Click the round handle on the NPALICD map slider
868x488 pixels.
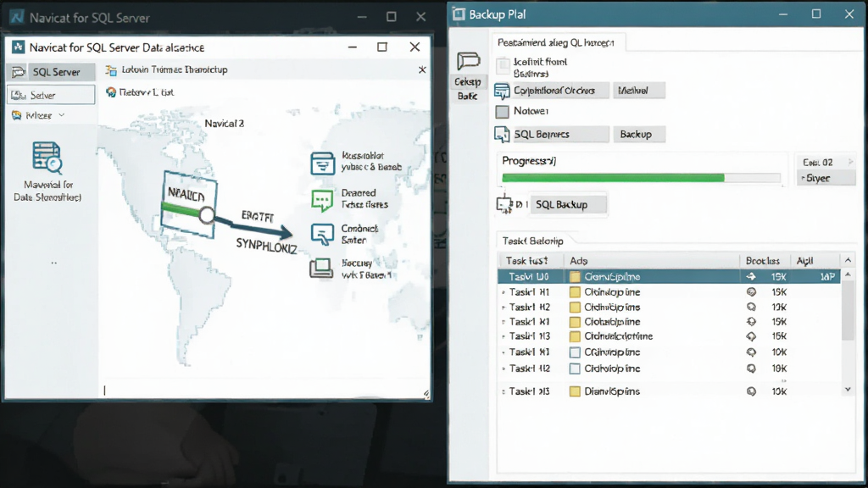207,215
